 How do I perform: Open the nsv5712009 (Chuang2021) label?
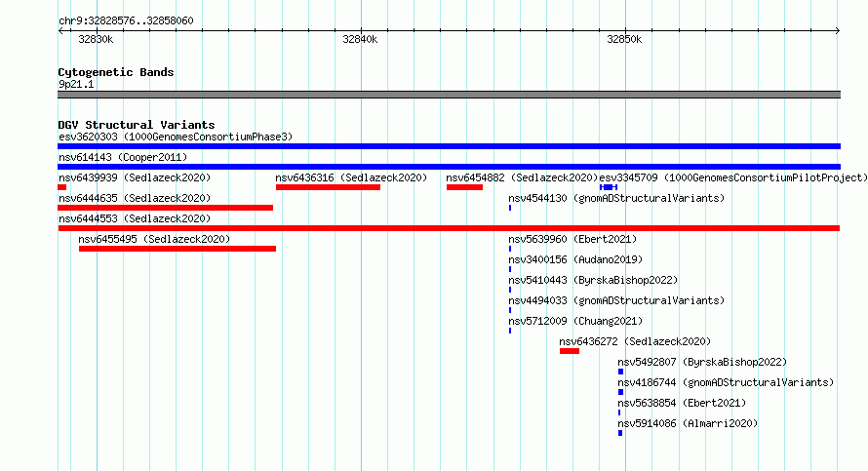click(575, 321)
